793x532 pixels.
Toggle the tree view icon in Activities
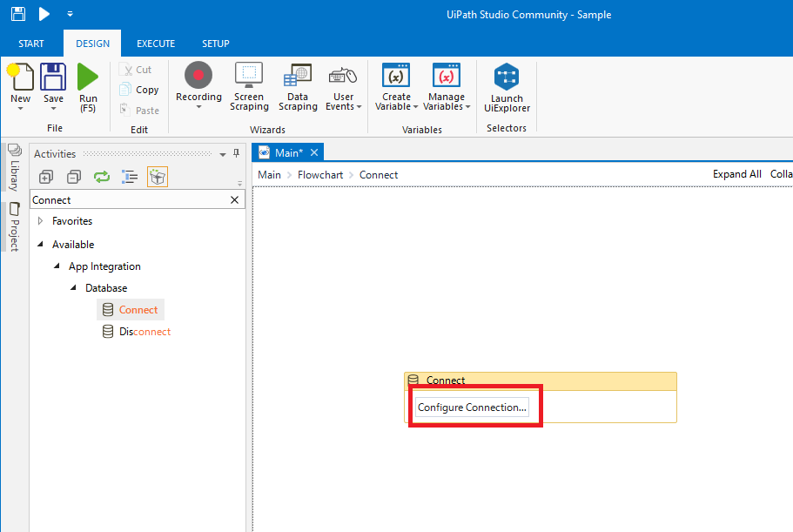130,177
